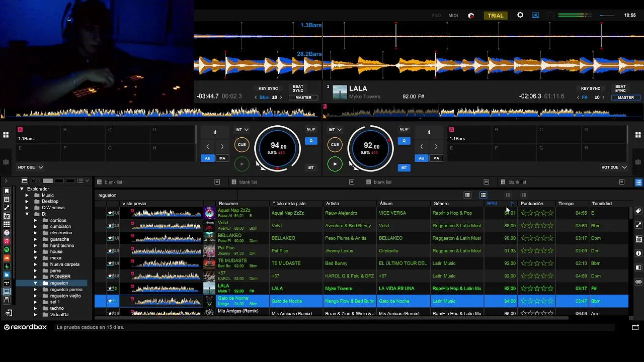Screen dimensions: 644x362
Task: Sort by Tiempo column header
Action: [573, 204]
